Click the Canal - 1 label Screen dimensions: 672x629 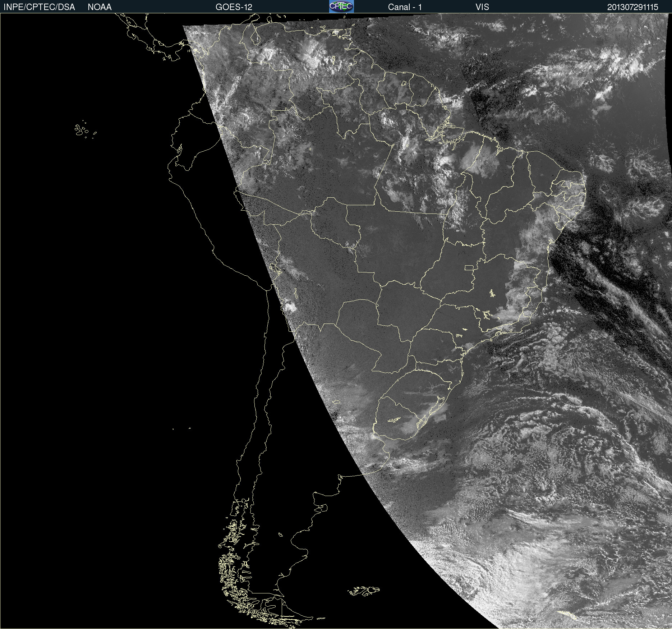tap(405, 7)
